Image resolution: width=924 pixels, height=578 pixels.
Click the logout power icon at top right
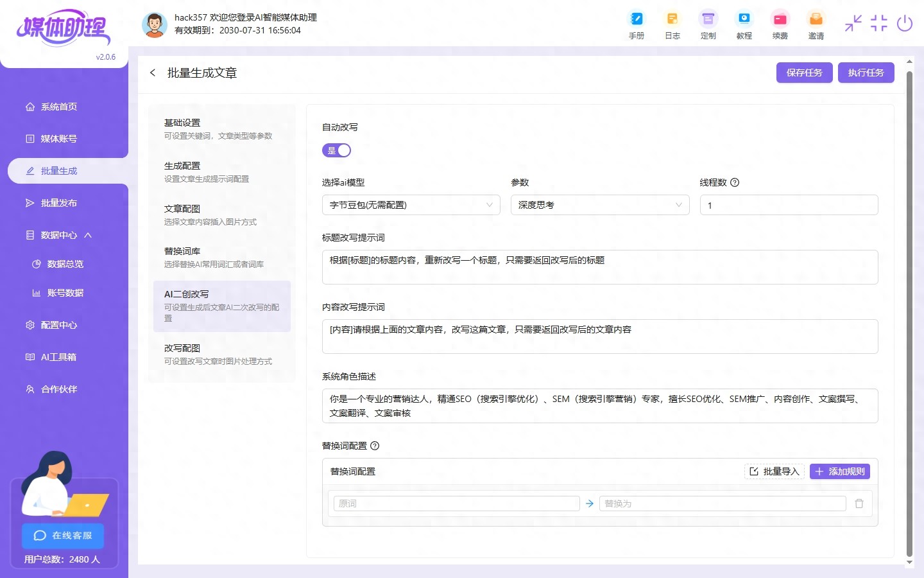(905, 23)
